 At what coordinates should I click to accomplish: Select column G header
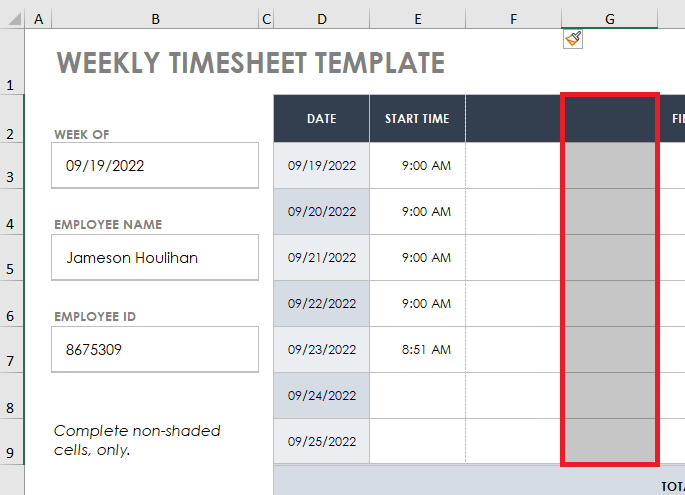click(x=609, y=19)
